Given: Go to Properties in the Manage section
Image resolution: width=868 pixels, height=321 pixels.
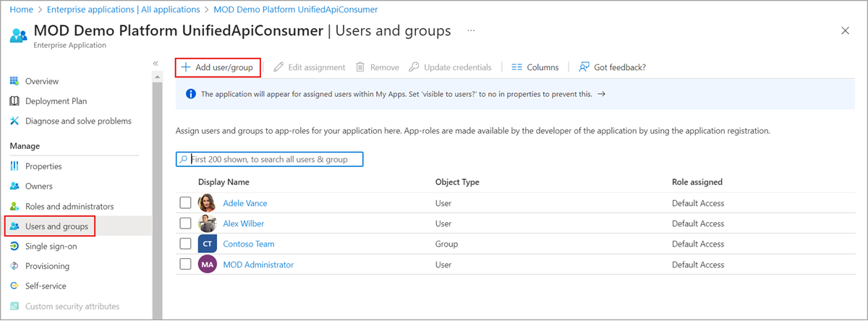Looking at the screenshot, I should [43, 166].
